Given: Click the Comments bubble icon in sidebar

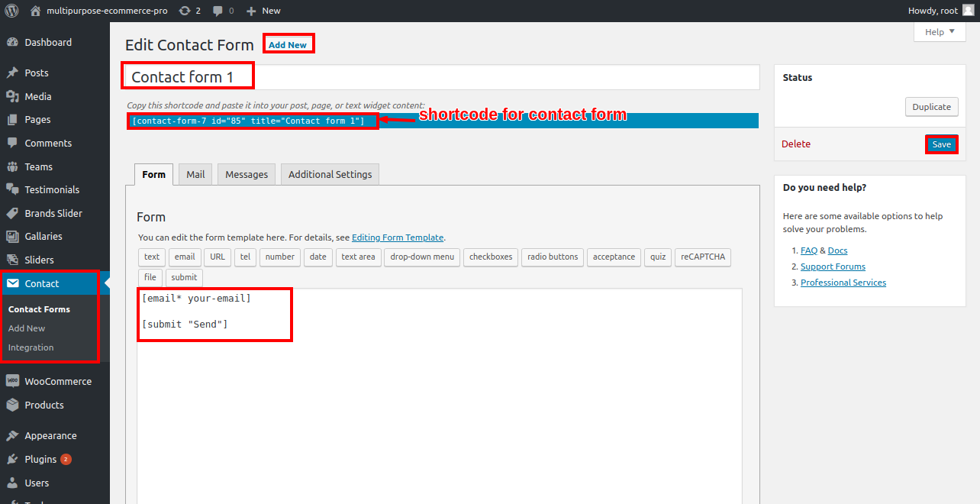Looking at the screenshot, I should tap(12, 143).
